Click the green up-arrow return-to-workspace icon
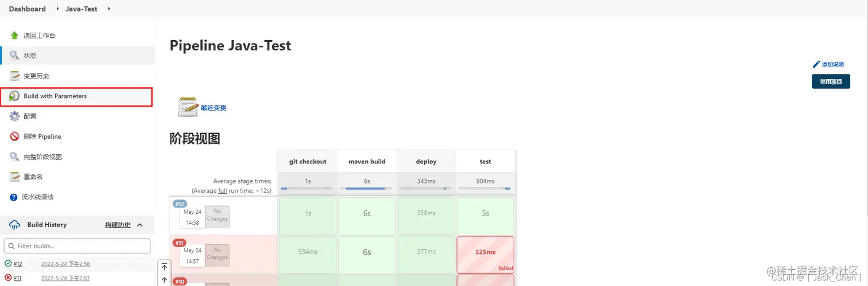The image size is (868, 286). tap(14, 36)
